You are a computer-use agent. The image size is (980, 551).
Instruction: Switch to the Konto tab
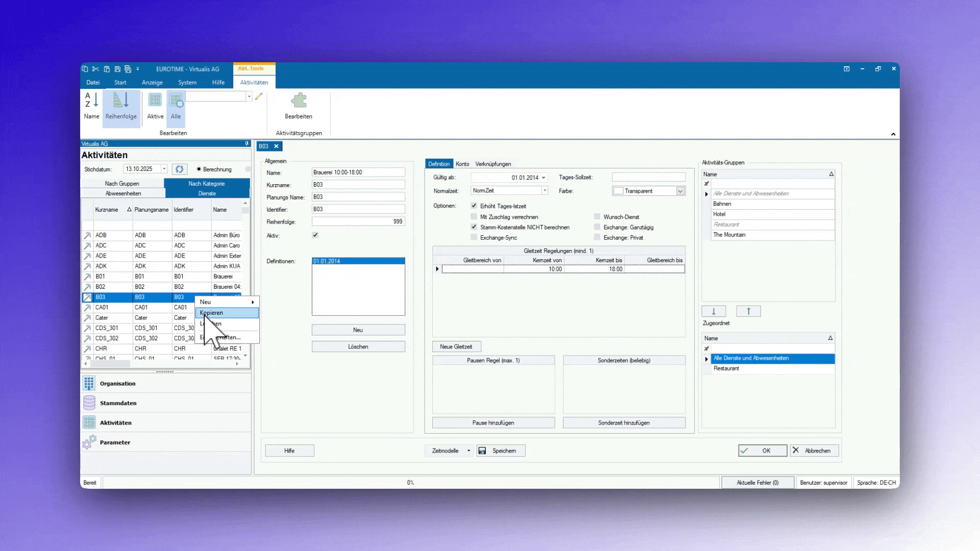pyautogui.click(x=462, y=164)
